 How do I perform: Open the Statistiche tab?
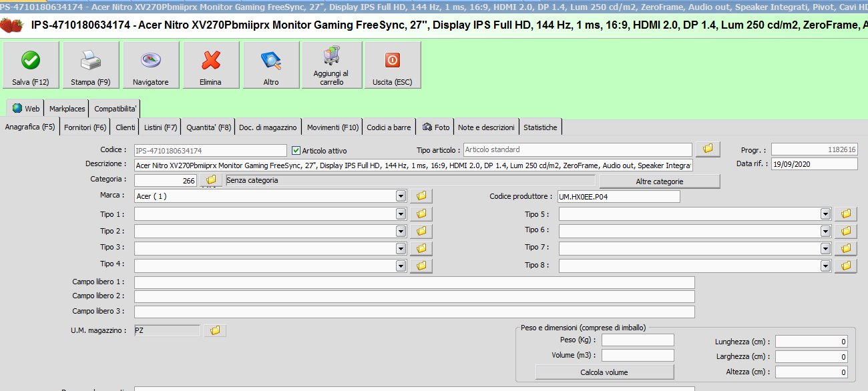pos(541,127)
